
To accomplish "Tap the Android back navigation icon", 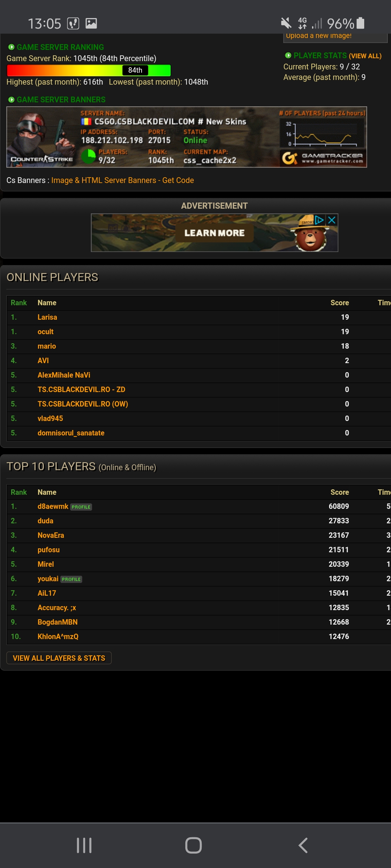I will click(303, 845).
